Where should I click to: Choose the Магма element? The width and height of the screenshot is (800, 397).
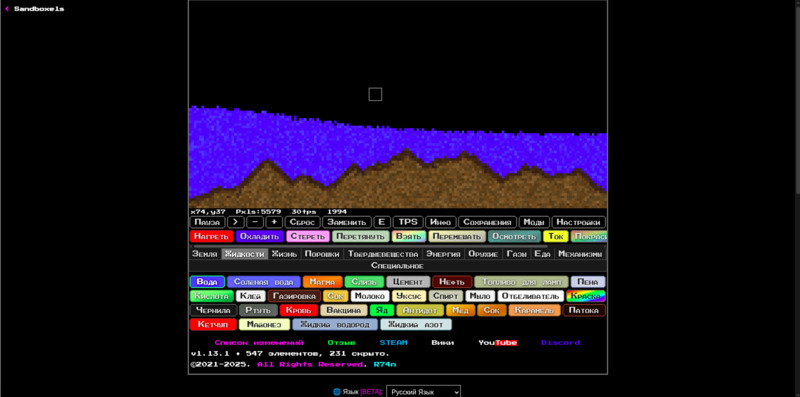[322, 282]
